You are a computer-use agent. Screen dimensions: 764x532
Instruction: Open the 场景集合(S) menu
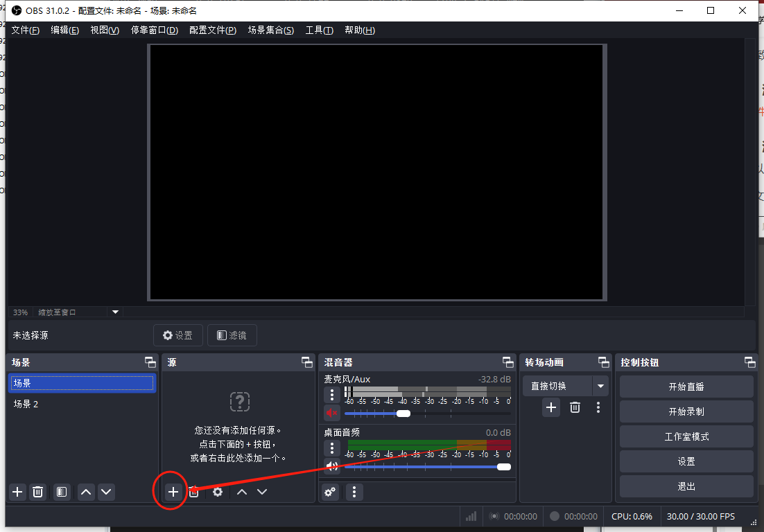tap(270, 30)
